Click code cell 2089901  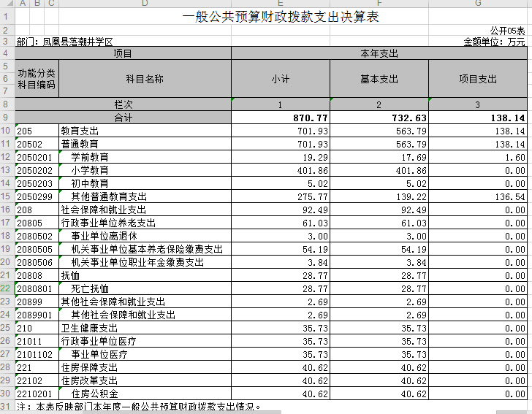pyautogui.click(x=37, y=315)
